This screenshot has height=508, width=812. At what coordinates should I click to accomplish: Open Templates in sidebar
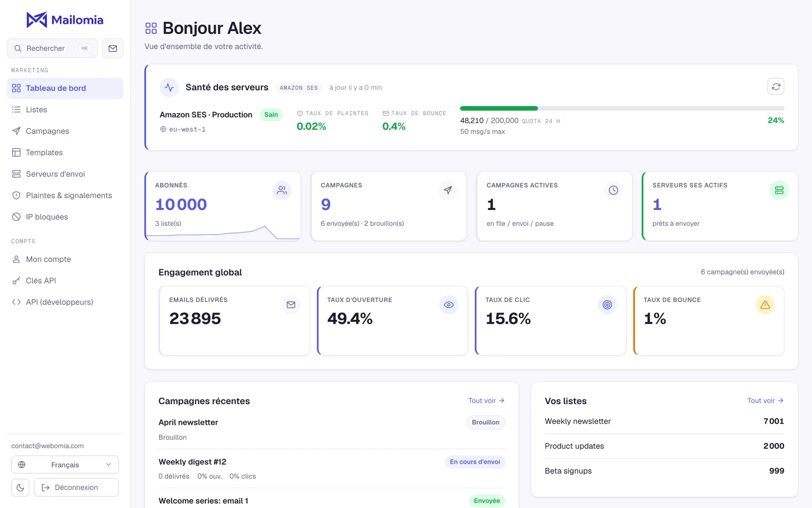(65, 153)
